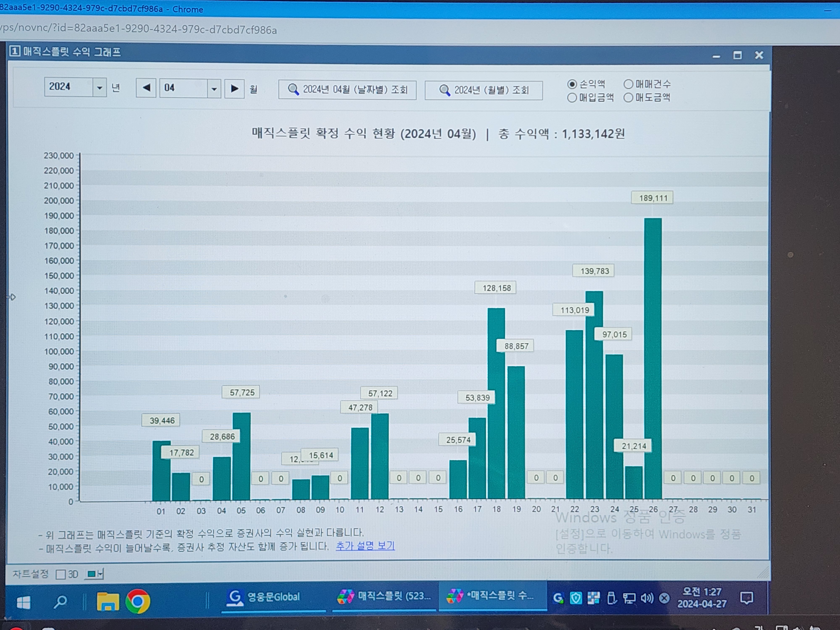Select the 손익액 radio button
This screenshot has width=840, height=630.
click(572, 84)
